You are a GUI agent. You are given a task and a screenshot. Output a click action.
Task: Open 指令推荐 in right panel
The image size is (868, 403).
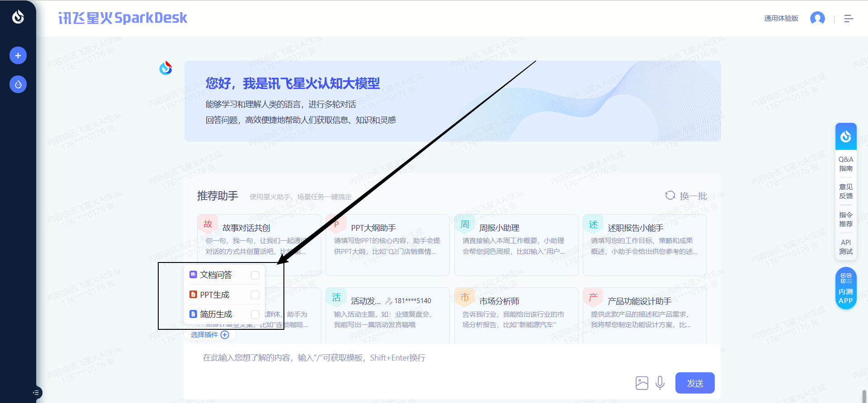pyautogui.click(x=846, y=219)
